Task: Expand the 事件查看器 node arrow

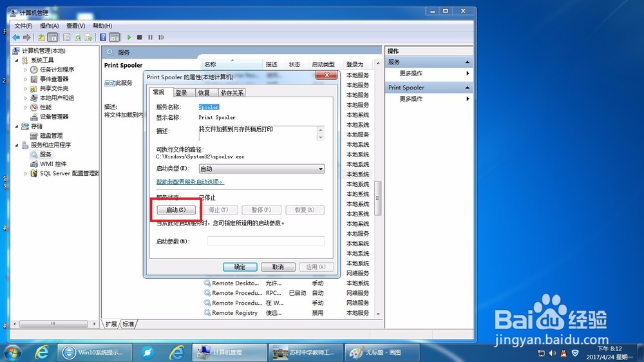Action: point(26,79)
